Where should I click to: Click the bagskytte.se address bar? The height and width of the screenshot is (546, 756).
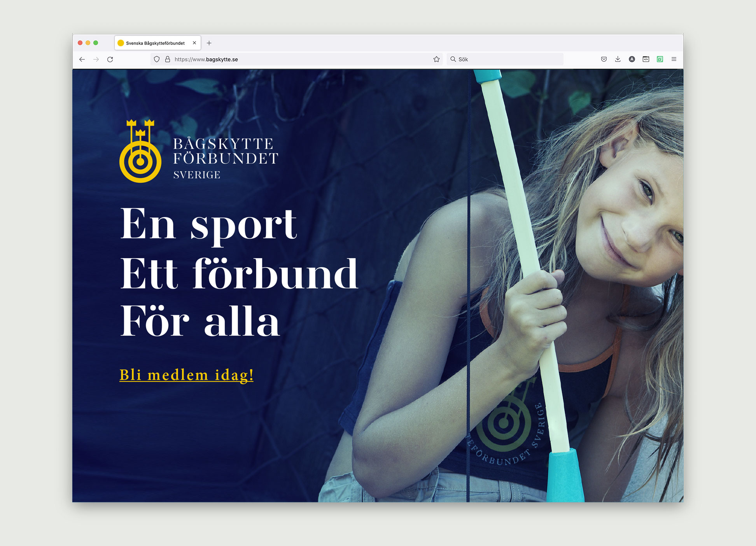pos(296,59)
